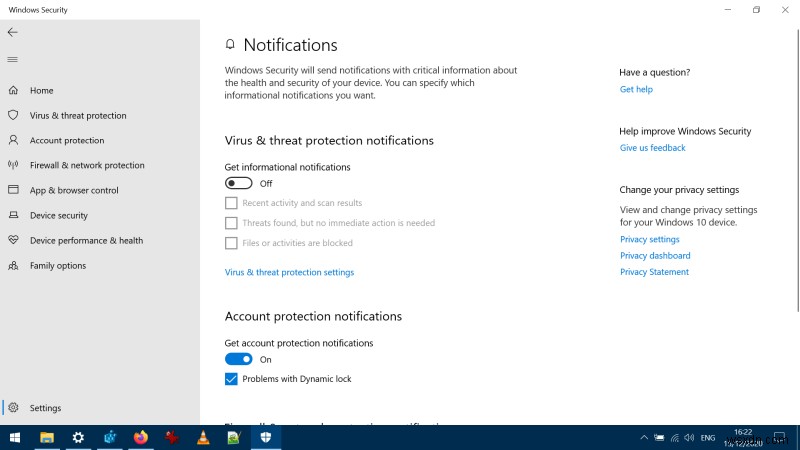Uncheck Problems with Dynamic lock

tap(231, 379)
